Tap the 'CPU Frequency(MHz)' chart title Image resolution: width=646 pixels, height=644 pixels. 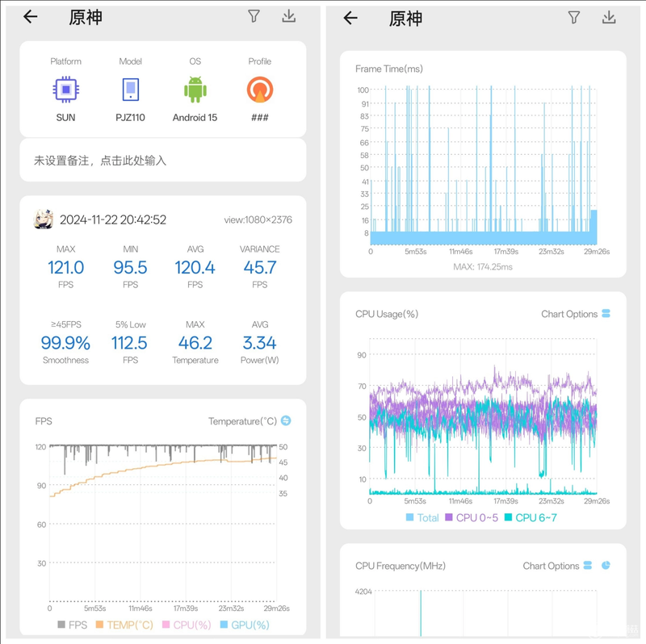tap(400, 566)
